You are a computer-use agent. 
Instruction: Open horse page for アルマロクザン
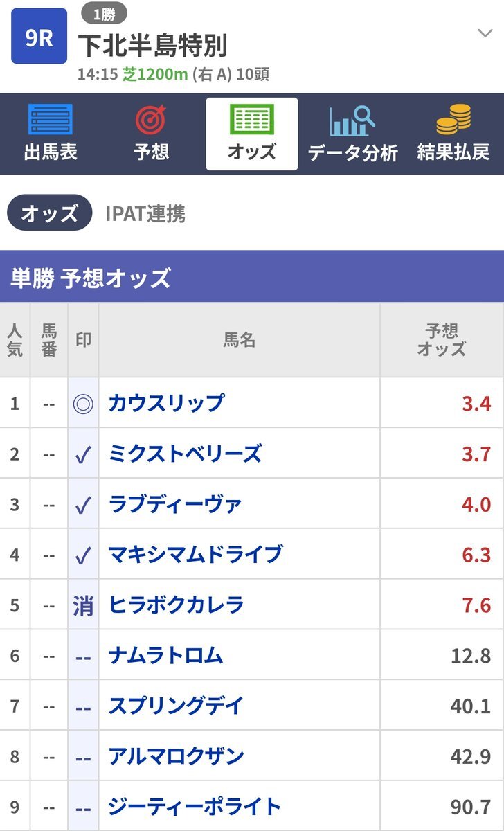click(x=176, y=756)
